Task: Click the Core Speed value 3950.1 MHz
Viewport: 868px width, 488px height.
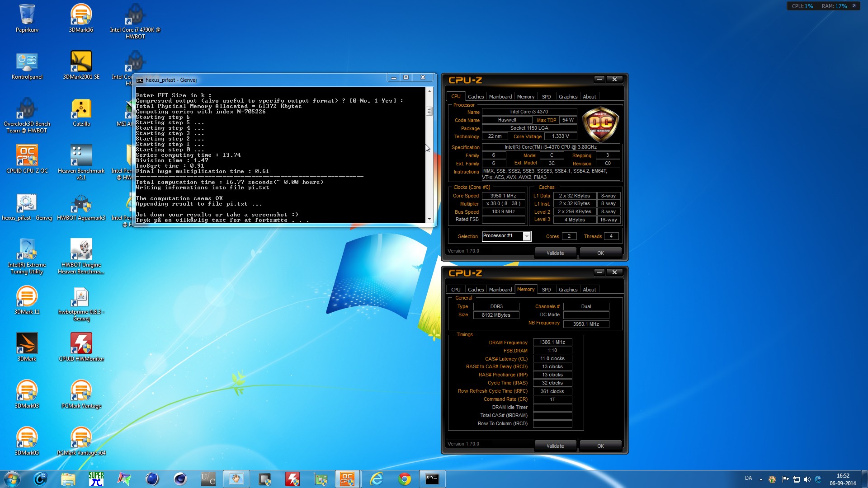Action: click(503, 196)
